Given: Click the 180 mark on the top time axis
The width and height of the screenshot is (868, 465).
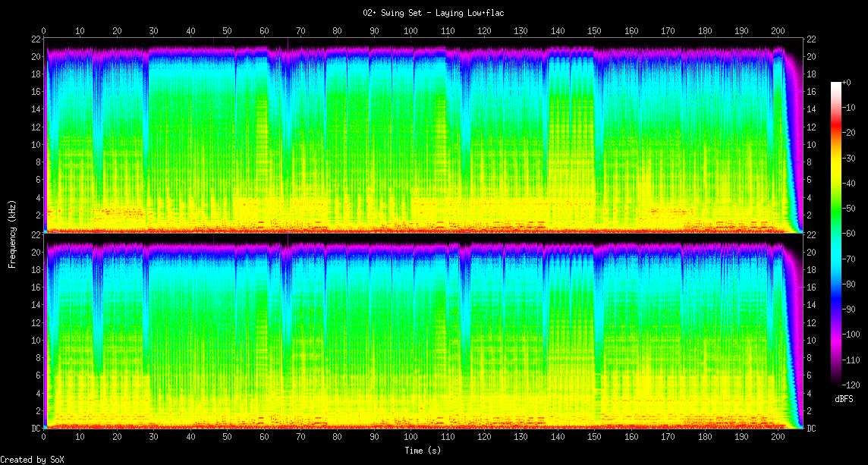Looking at the screenshot, I should 704,31.
